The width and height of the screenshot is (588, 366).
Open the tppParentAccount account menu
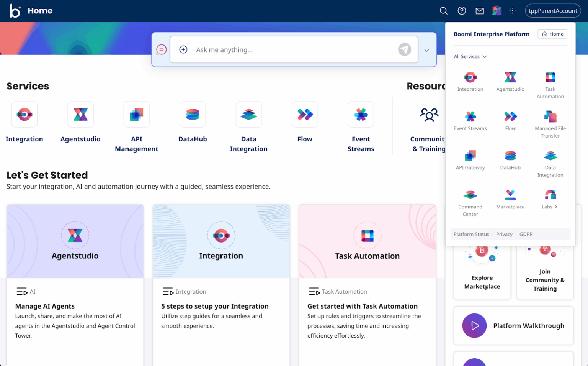[553, 11]
